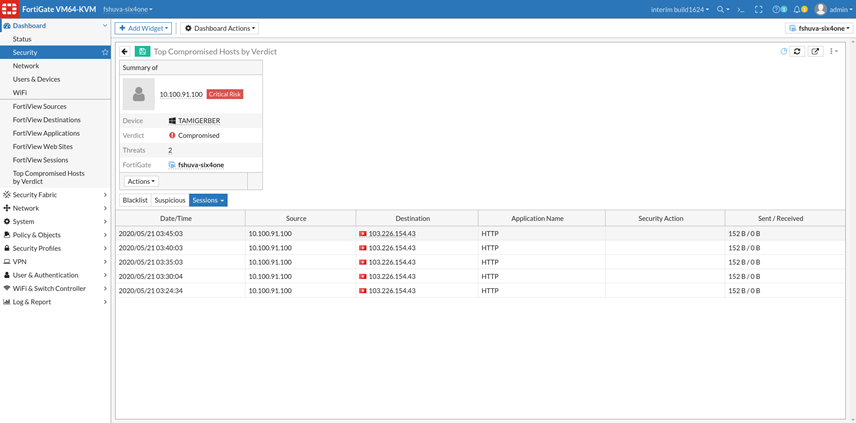Open the help question mark icon

(x=778, y=9)
